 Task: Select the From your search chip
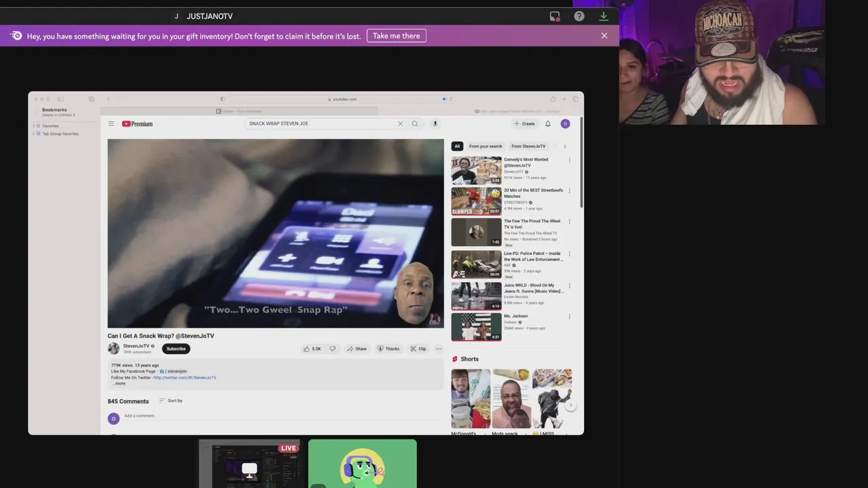(x=486, y=146)
